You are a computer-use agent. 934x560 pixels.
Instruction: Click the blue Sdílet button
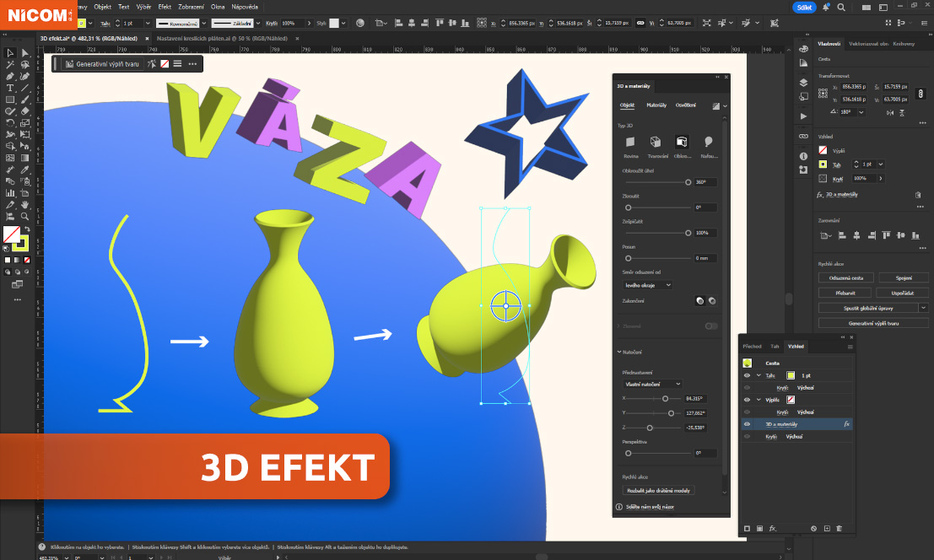click(804, 7)
